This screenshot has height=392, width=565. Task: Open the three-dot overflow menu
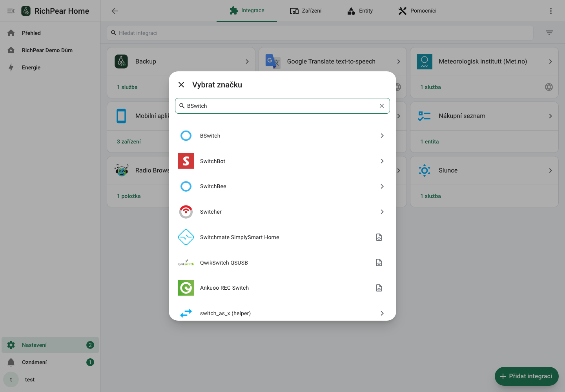551,11
